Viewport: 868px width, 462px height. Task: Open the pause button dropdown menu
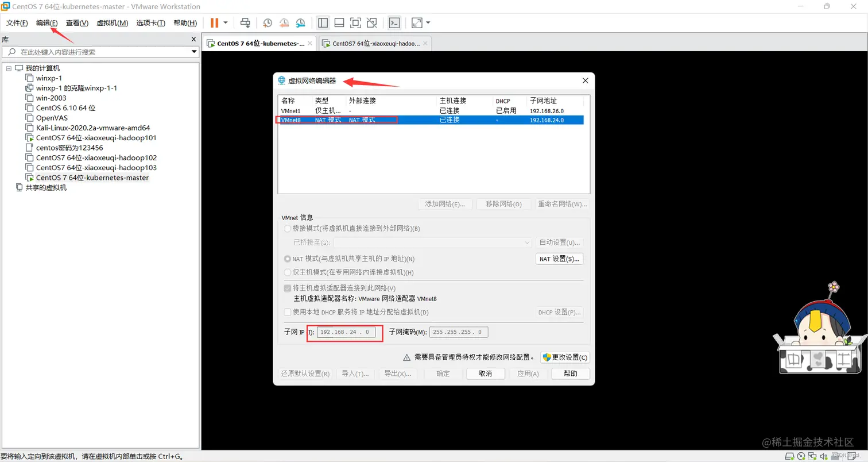[x=225, y=22]
